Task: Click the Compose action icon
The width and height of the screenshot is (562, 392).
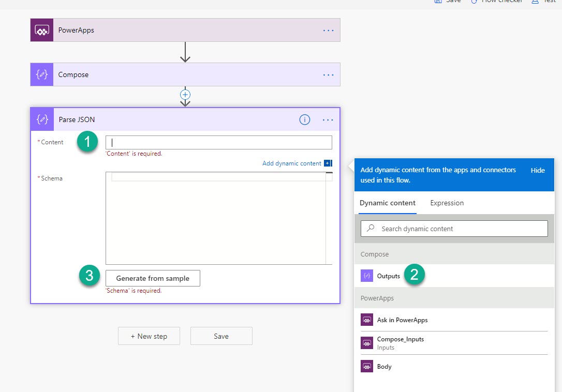Action: [42, 74]
